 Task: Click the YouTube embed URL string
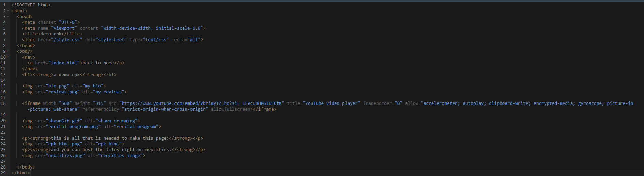click(202, 103)
